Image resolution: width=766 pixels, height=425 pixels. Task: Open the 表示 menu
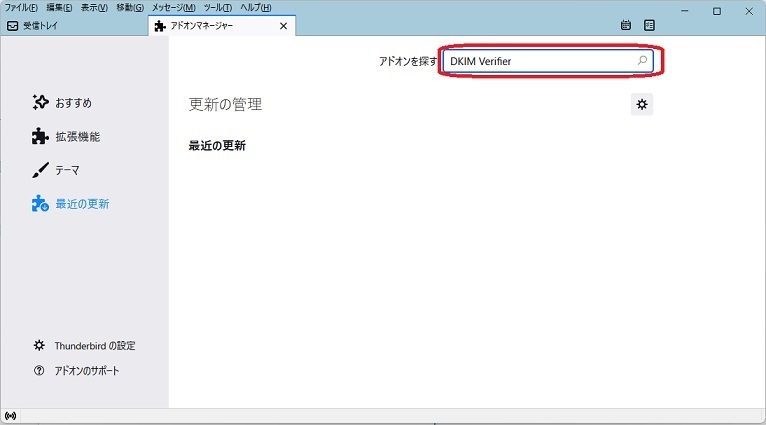click(x=94, y=8)
